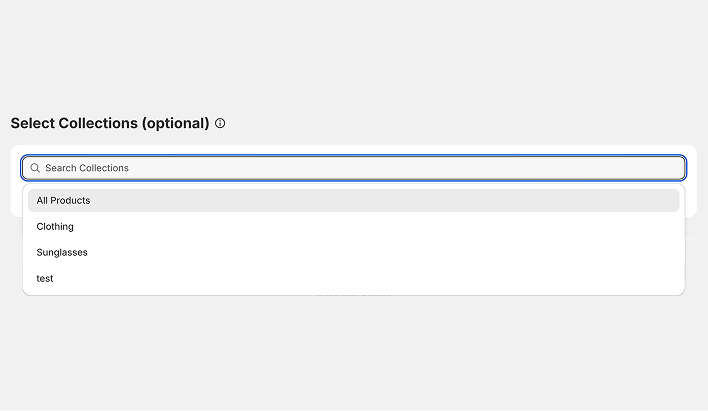
Task: Click the info icon beside Select Collections
Action: tap(220, 124)
